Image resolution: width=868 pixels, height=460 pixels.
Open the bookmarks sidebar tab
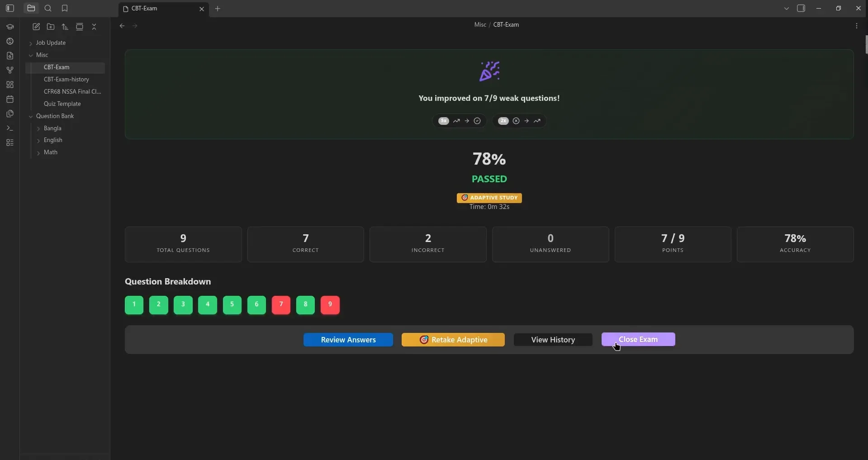65,8
